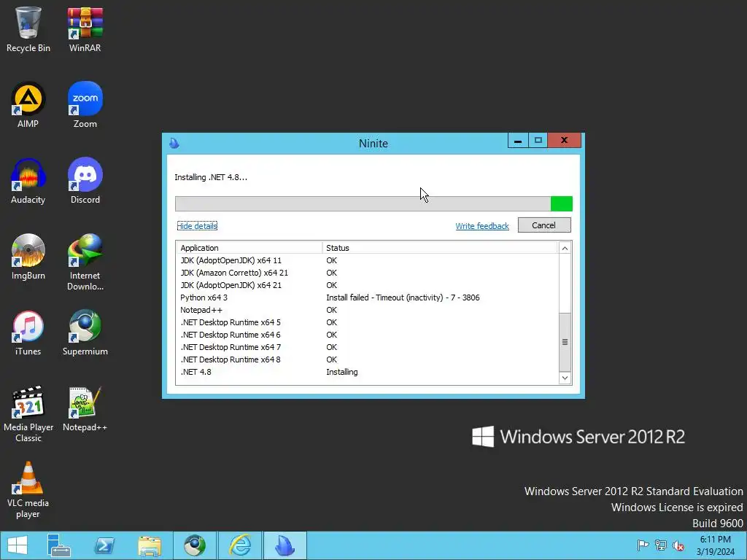
Task: Select the Media Player Classic shortcut
Action: click(x=28, y=414)
